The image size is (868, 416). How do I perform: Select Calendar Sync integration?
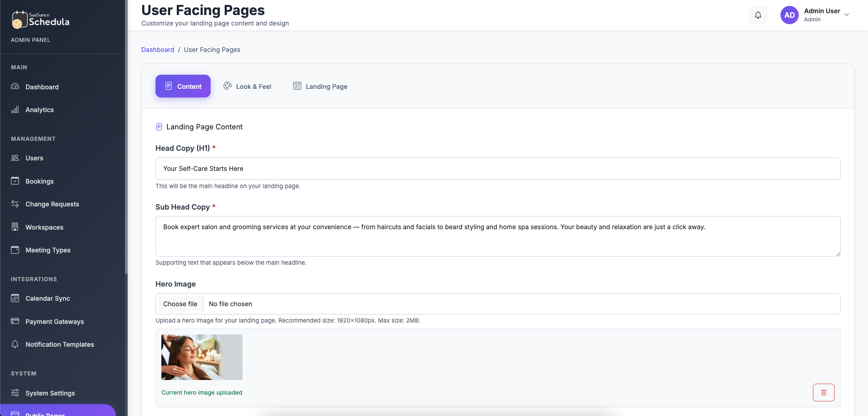(47, 298)
